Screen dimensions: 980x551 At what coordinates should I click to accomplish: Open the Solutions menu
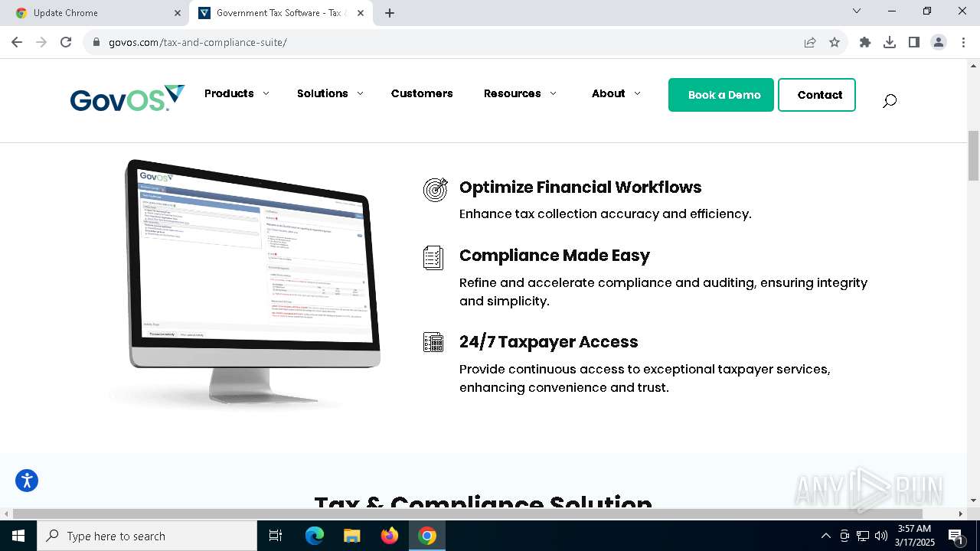322,93
